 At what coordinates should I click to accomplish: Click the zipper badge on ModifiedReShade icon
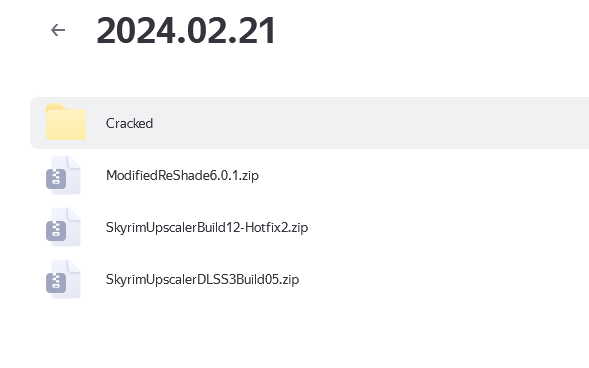(56, 179)
